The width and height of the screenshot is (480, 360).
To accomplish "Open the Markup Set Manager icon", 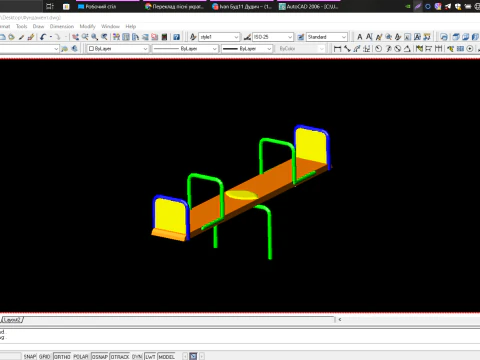I will [155, 37].
